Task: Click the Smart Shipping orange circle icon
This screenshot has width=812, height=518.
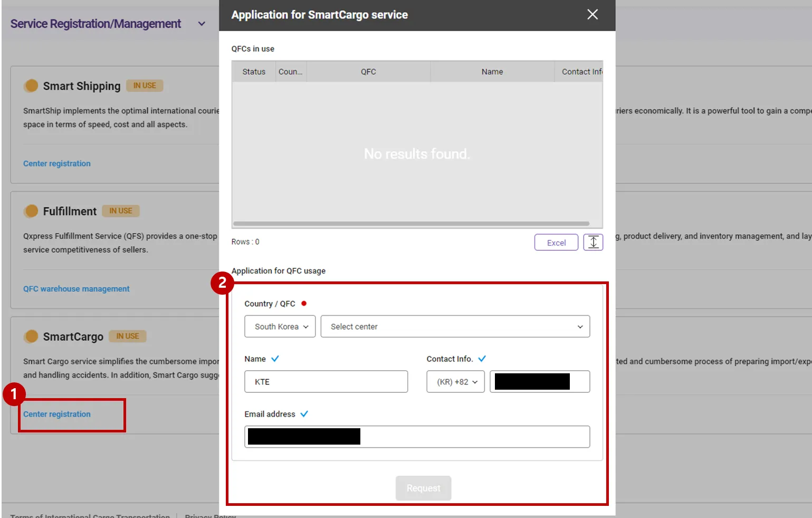Action: tap(32, 86)
